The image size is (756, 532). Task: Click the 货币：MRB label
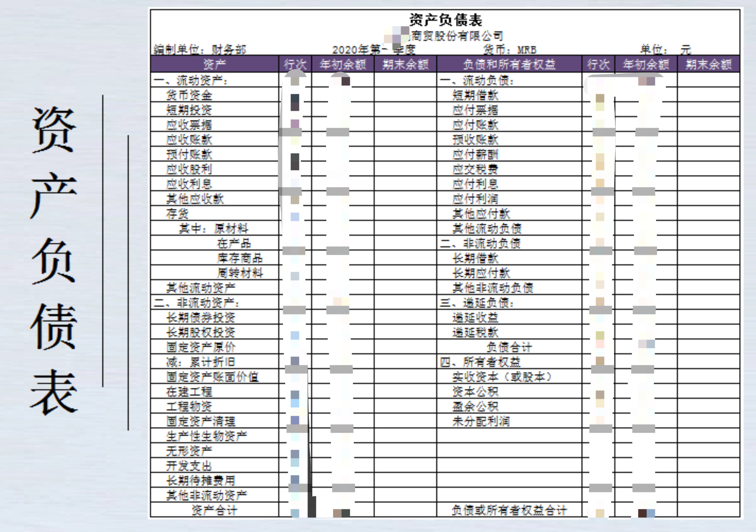[510, 50]
